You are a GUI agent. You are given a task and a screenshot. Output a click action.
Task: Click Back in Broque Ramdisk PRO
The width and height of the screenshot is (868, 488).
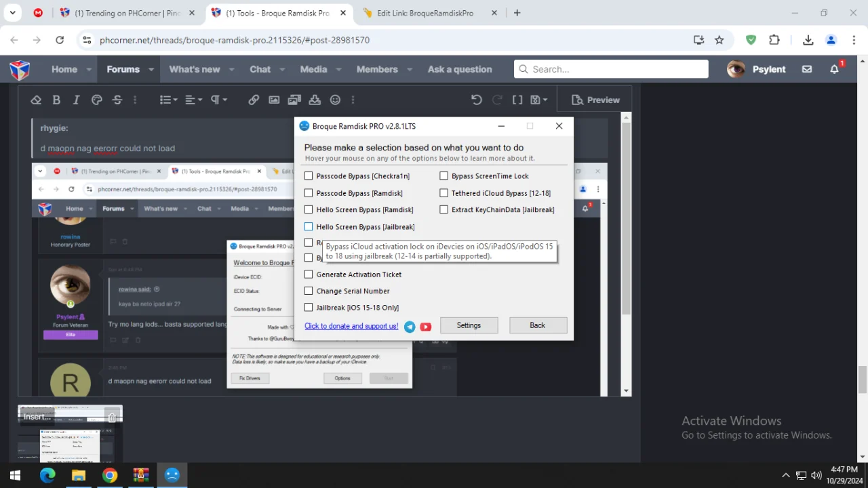[x=537, y=325]
